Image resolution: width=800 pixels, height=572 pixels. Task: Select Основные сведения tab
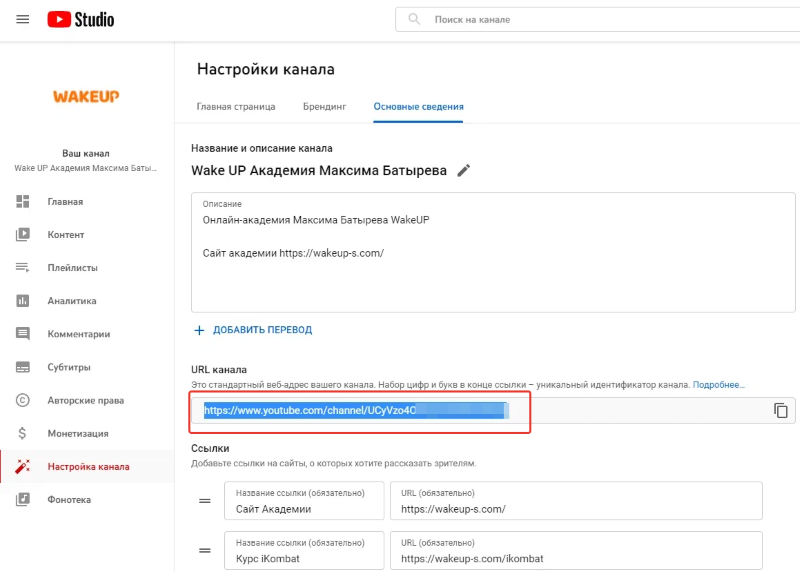[x=418, y=107]
